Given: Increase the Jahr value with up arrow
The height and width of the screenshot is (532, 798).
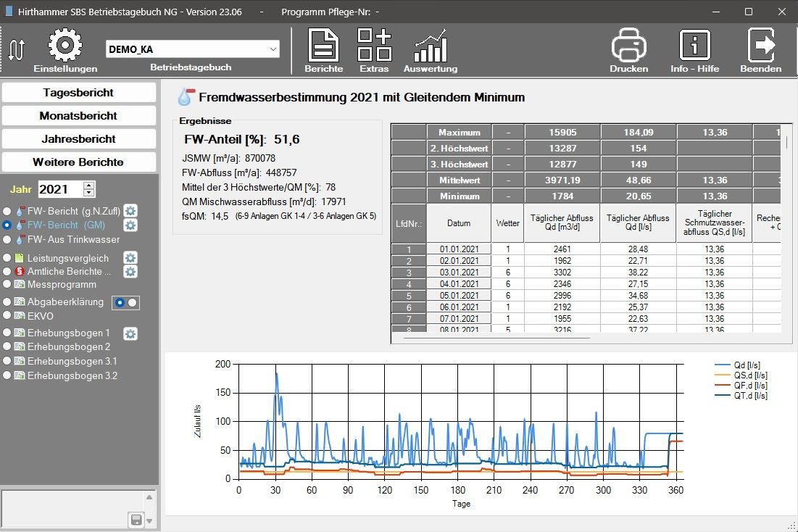Looking at the screenshot, I should tap(89, 186).
